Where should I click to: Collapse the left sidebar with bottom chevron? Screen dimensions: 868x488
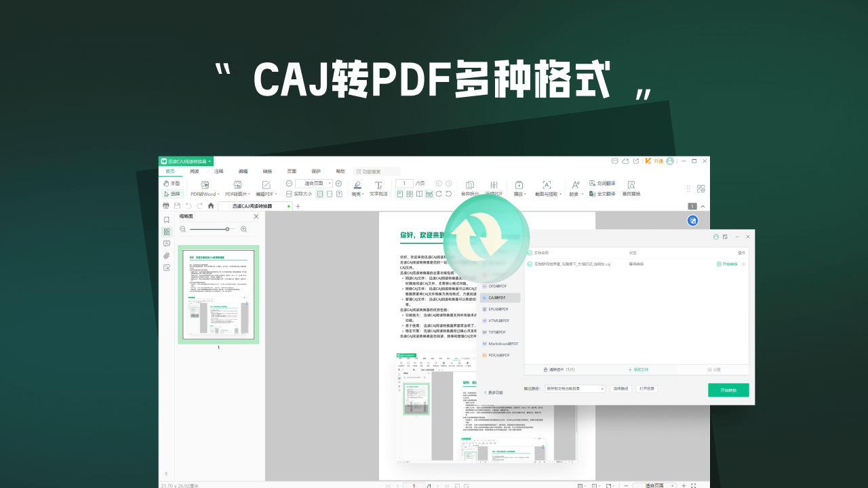167,473
